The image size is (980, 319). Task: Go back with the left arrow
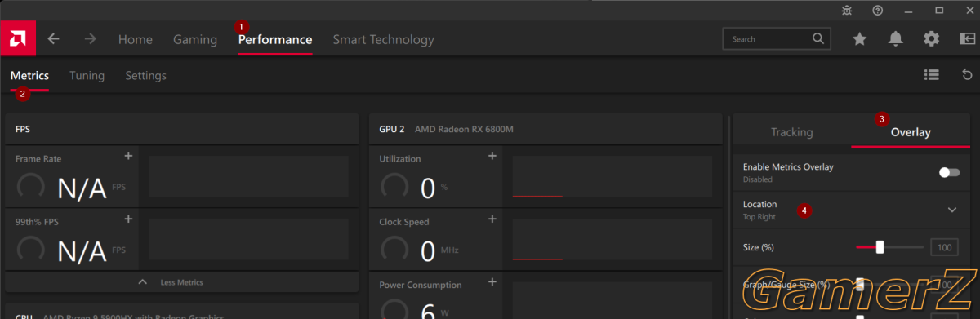point(54,38)
